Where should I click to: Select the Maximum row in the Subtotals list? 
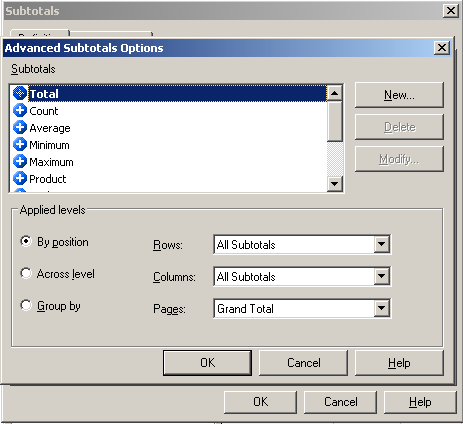(x=169, y=162)
